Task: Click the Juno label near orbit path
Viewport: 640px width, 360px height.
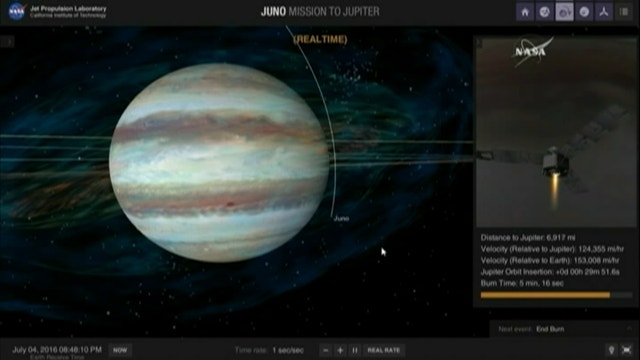Action: [341, 218]
